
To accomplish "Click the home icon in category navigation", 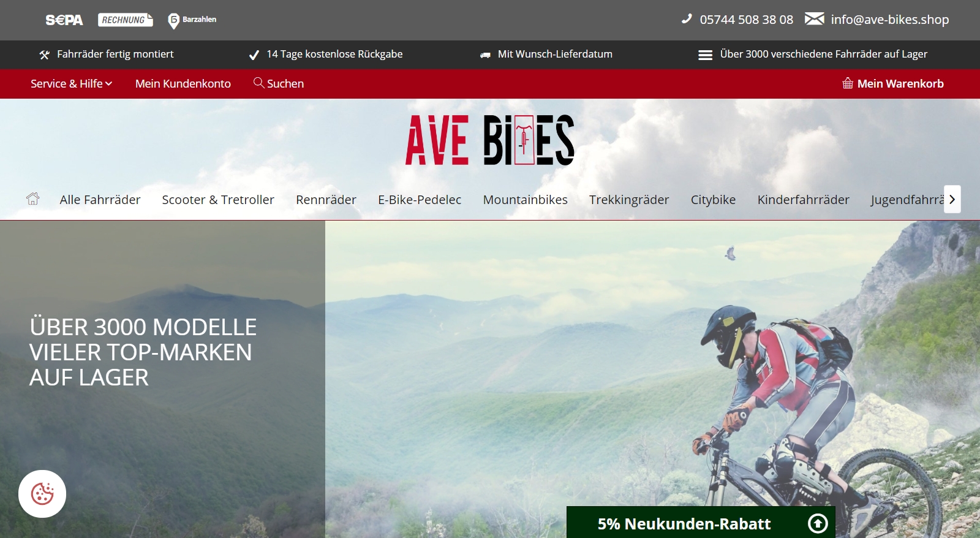I will [x=33, y=199].
